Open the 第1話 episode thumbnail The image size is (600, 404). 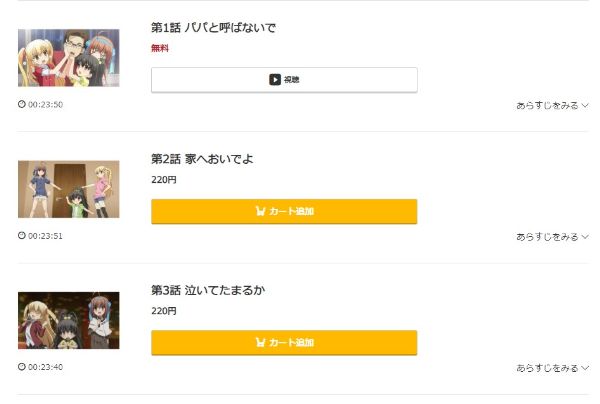click(68, 58)
